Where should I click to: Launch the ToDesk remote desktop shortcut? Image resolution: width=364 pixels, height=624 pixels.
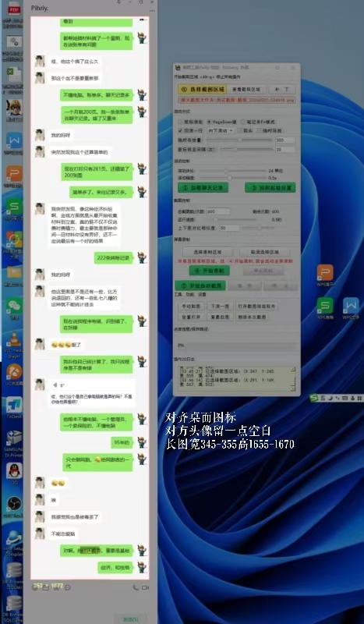[x=14, y=406]
